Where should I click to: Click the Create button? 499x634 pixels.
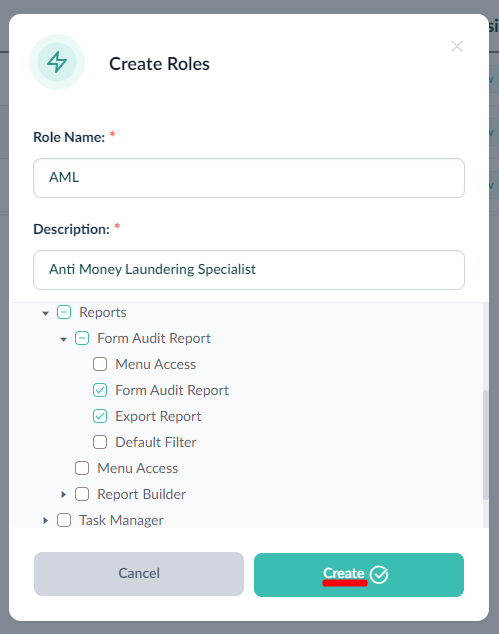359,575
